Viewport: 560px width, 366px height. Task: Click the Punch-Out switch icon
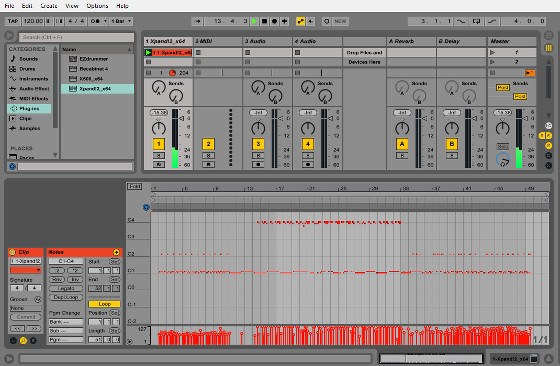tap(492, 21)
